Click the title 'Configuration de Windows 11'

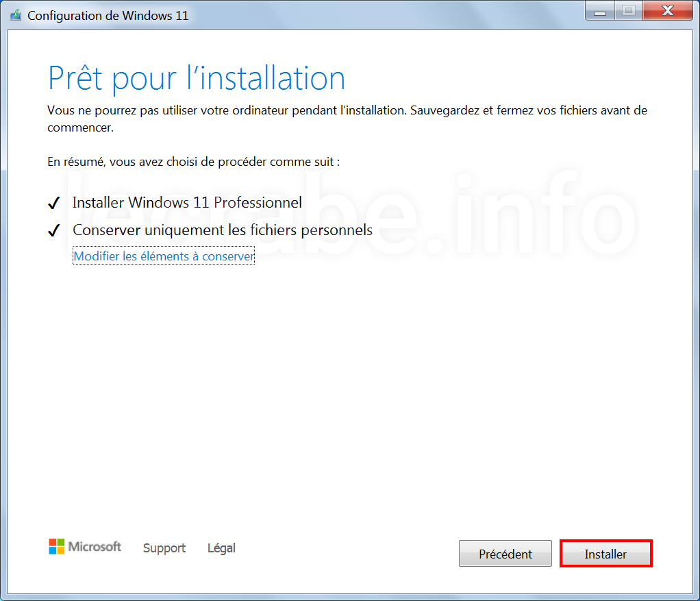click(108, 16)
